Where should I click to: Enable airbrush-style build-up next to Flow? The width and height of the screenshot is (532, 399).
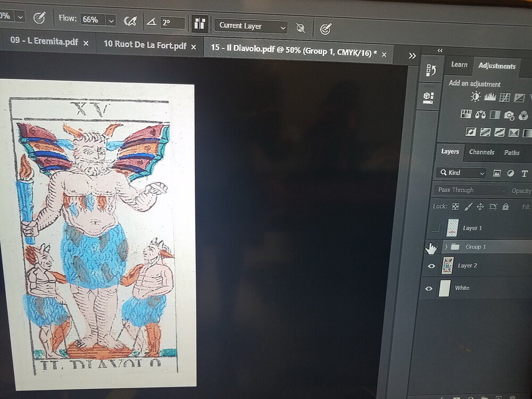(129, 20)
